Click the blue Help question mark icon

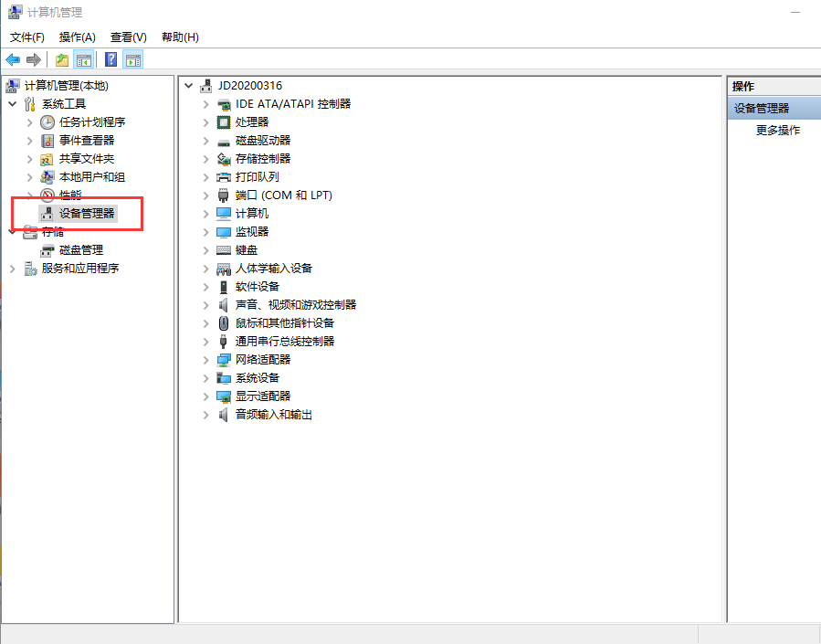click(x=111, y=60)
